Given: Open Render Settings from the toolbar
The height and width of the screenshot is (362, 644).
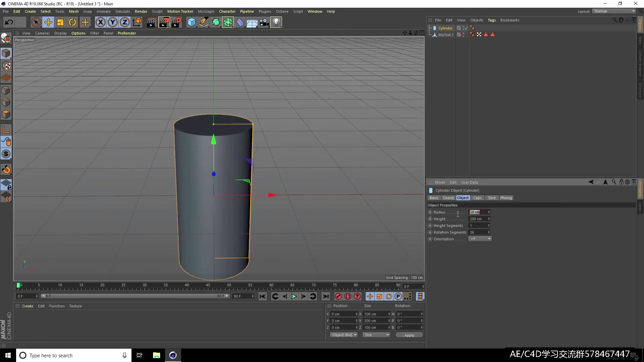Looking at the screenshot, I should point(177,22).
